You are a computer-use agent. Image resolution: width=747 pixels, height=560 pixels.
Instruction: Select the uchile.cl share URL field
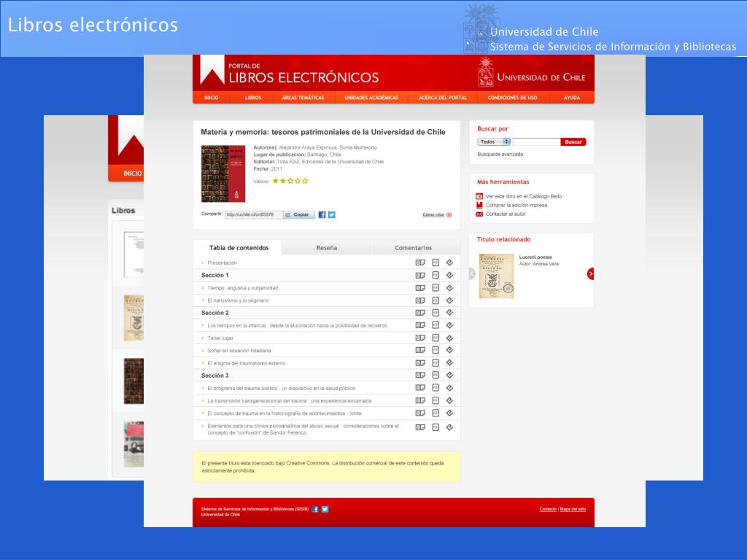(x=254, y=215)
